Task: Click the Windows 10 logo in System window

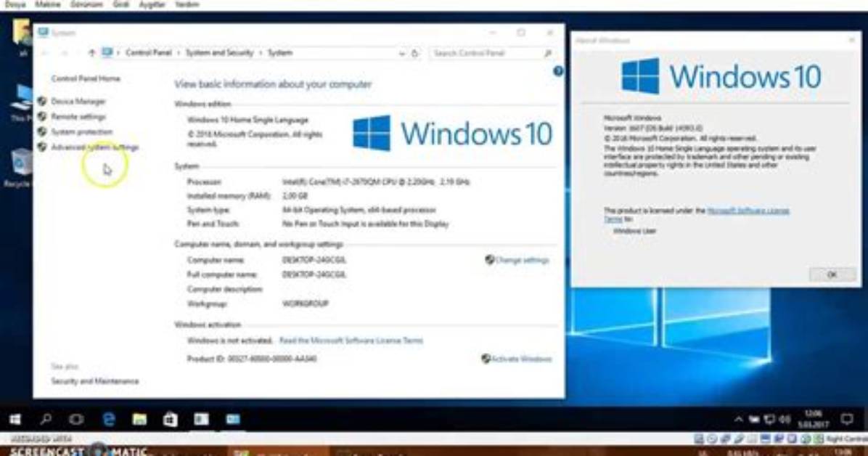Action: pyautogui.click(x=452, y=134)
